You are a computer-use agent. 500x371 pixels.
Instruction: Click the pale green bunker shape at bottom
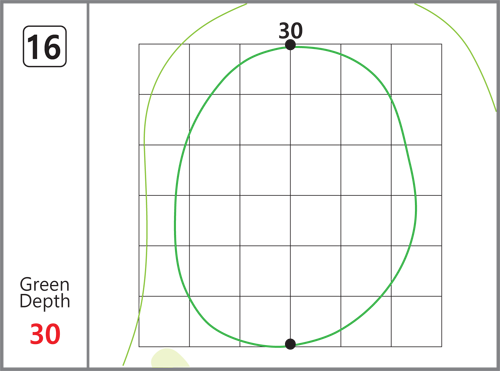pos(170,358)
